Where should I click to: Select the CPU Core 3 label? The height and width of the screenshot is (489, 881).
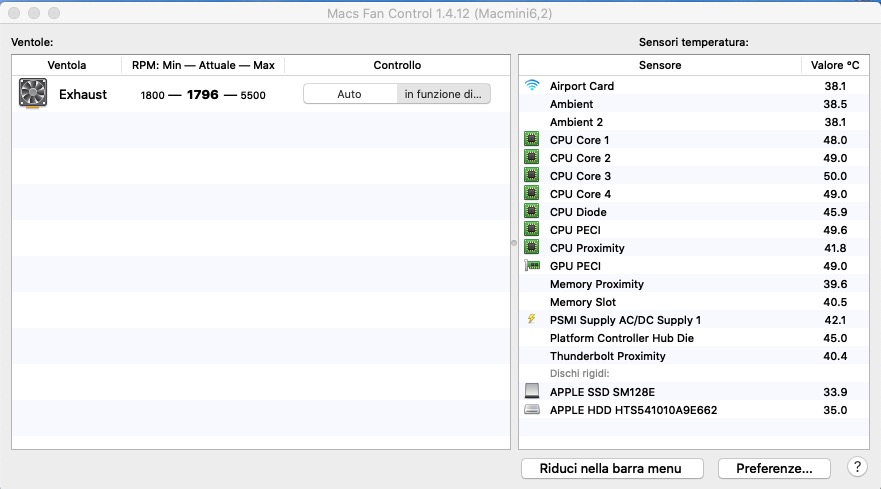580,176
